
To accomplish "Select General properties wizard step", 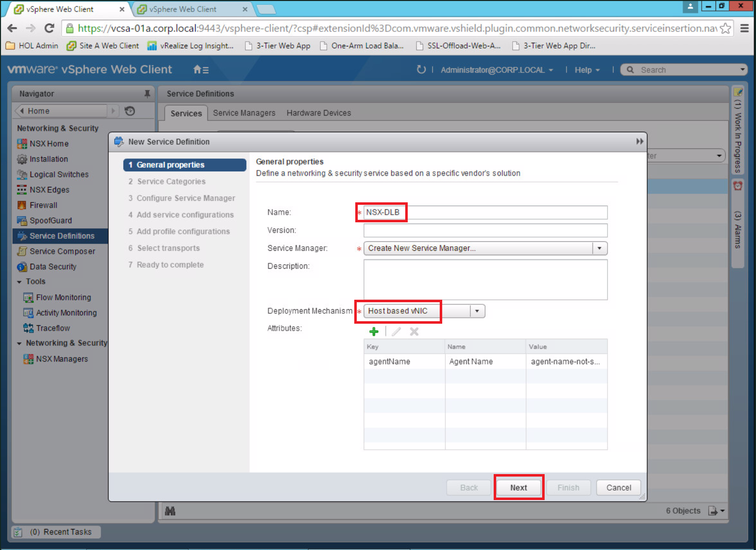I will pyautogui.click(x=185, y=165).
